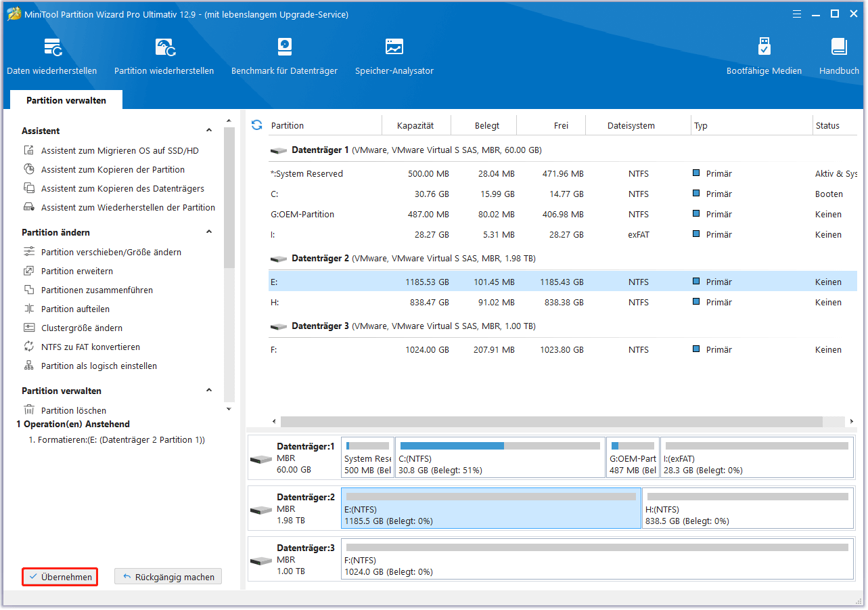Select C: partition row in list
Viewport: 868px width, 610px height.
click(563, 194)
